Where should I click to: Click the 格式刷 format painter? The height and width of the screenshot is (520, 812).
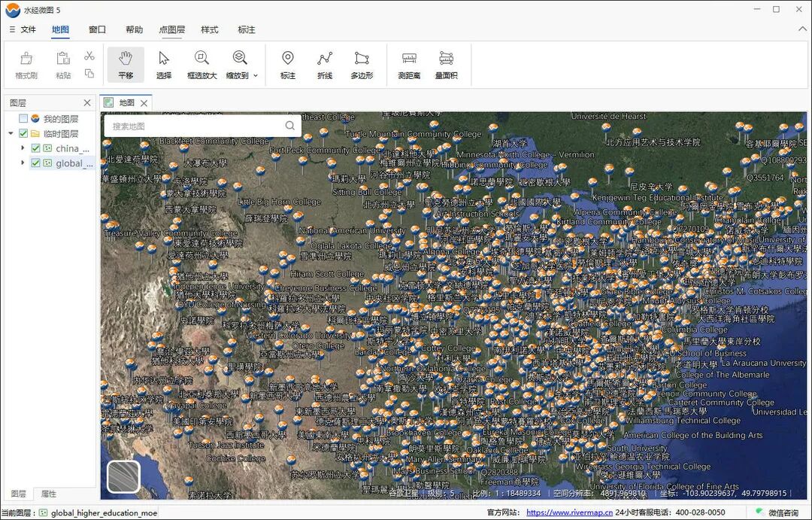26,65
